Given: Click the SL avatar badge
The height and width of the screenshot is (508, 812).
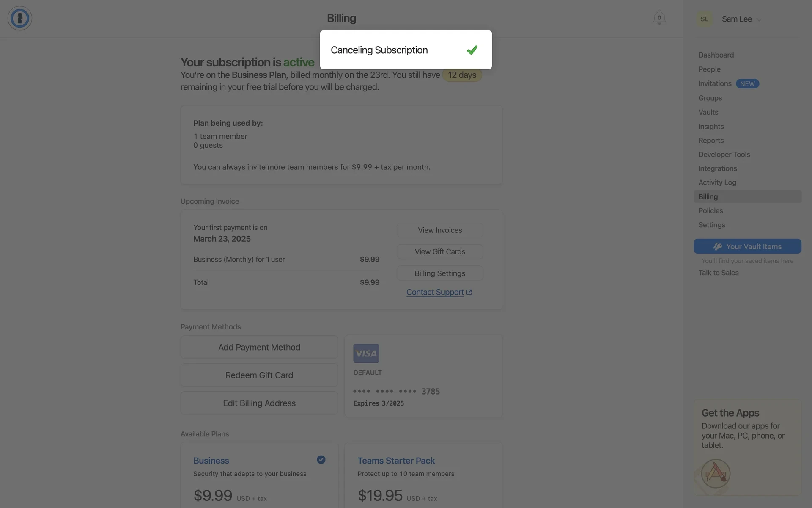Looking at the screenshot, I should (x=704, y=19).
